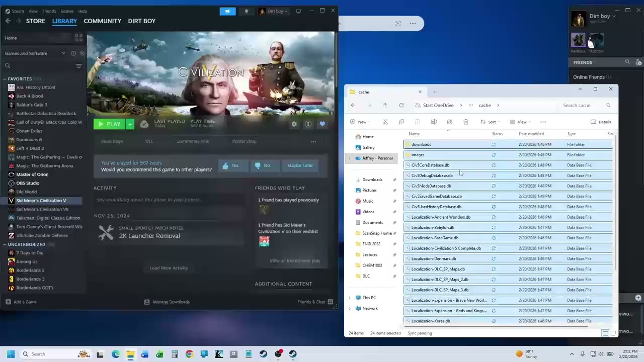Show Civilization V game info icon
This screenshot has height=362, width=644.
308,124
